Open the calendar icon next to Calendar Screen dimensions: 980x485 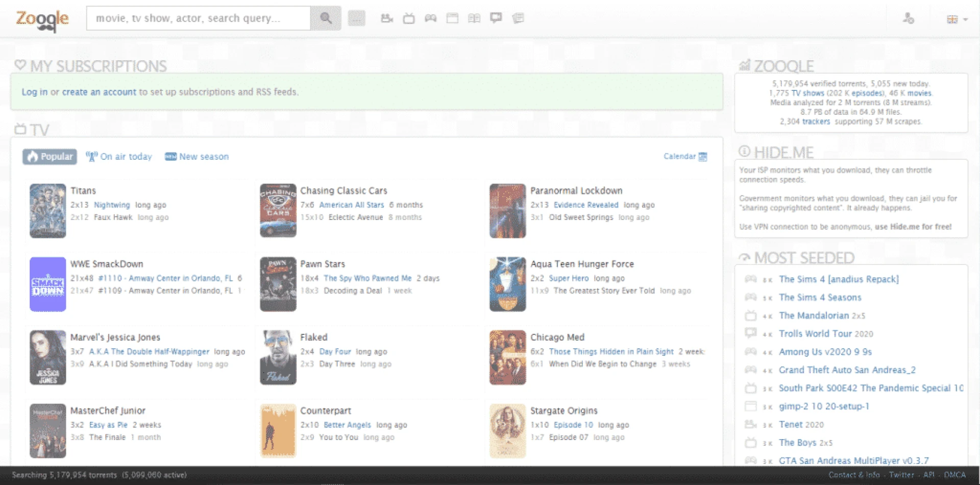pos(702,156)
